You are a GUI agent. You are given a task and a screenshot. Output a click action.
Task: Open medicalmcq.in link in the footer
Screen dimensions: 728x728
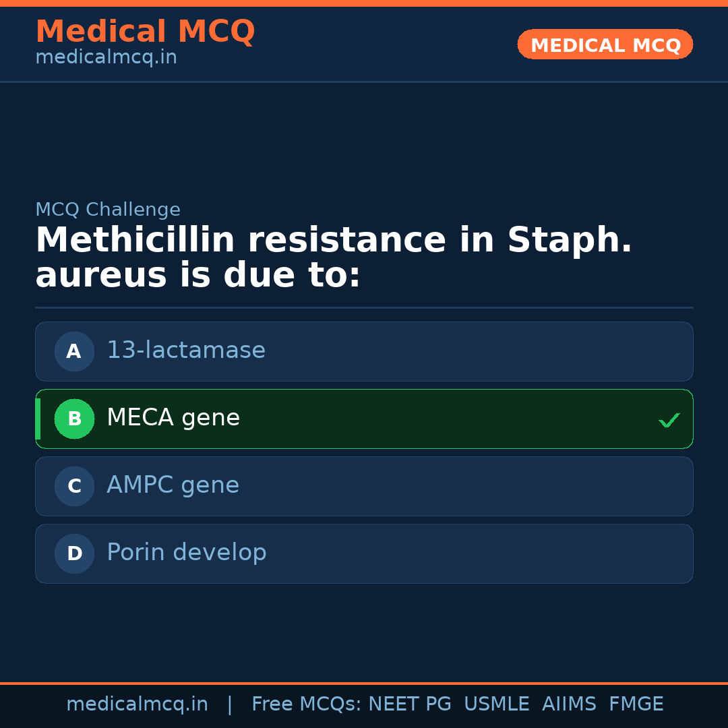137,704
